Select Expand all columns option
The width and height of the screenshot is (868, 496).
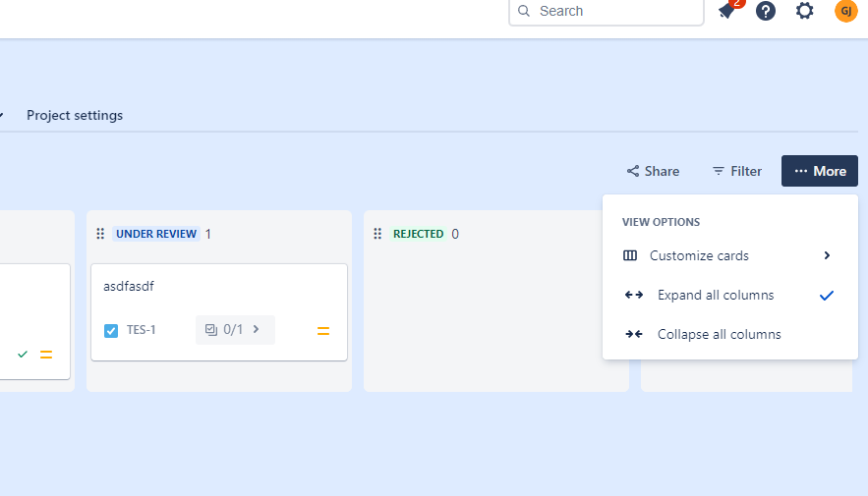click(x=730, y=295)
